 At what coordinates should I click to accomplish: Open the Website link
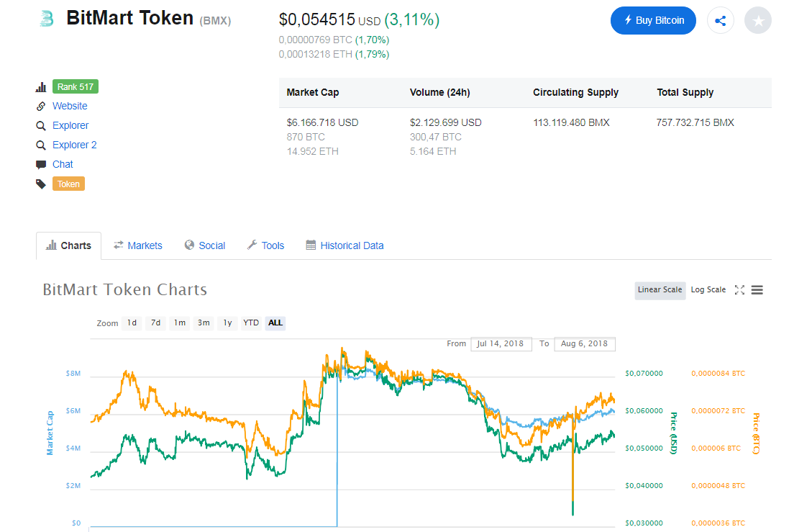(x=70, y=106)
